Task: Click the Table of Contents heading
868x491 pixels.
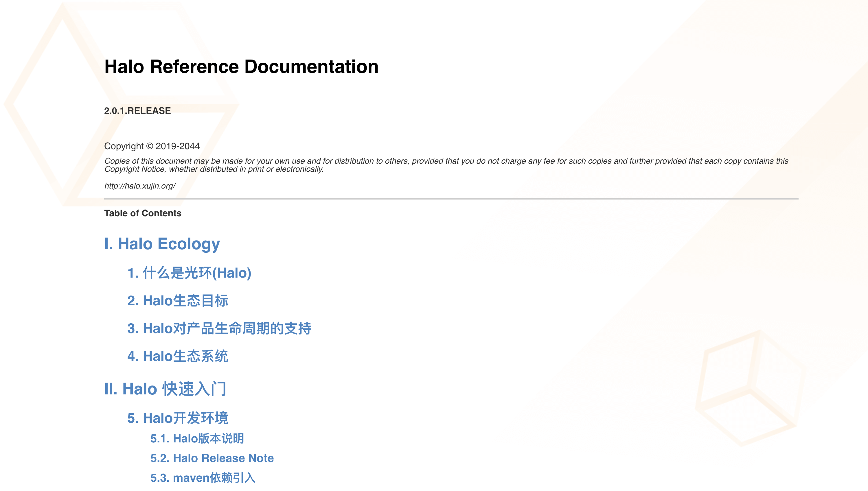Action: [x=143, y=213]
